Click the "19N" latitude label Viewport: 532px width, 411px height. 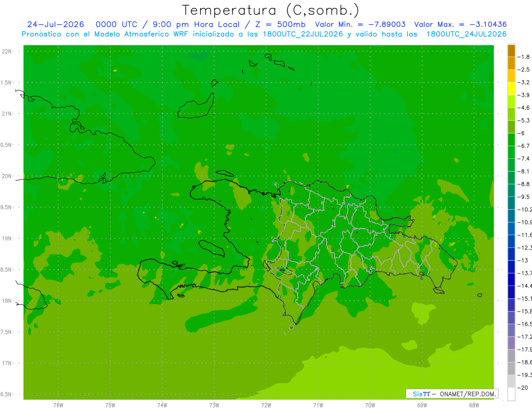tap(7, 239)
